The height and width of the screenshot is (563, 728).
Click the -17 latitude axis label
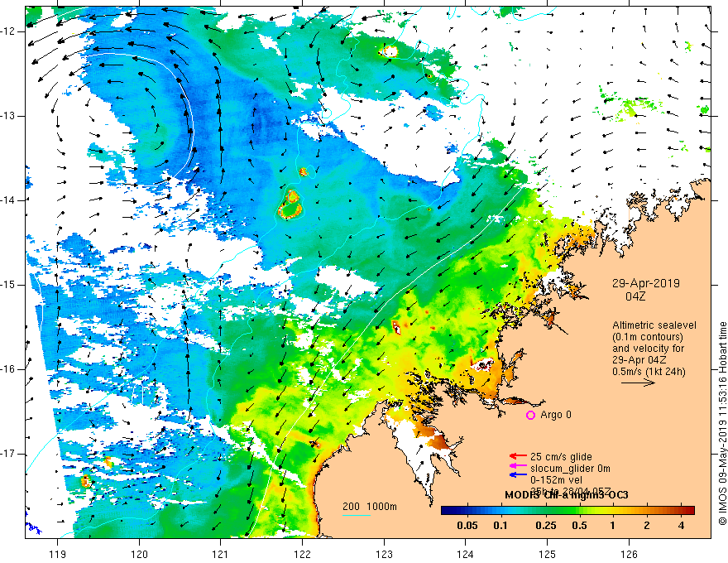tap(8, 454)
